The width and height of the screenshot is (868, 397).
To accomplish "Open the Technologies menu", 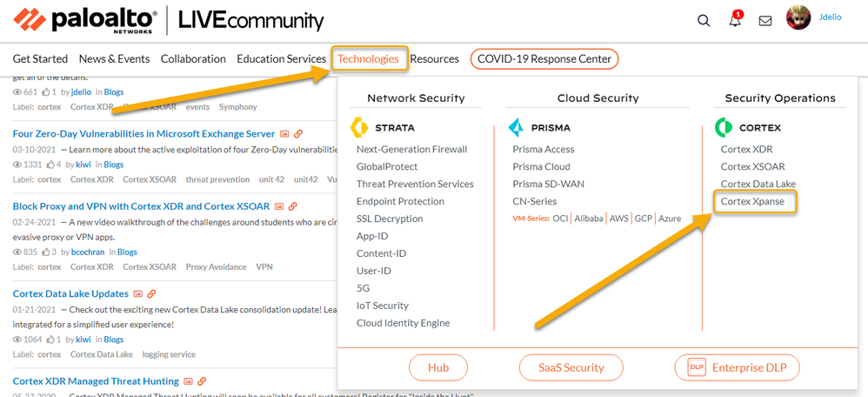I will [369, 59].
